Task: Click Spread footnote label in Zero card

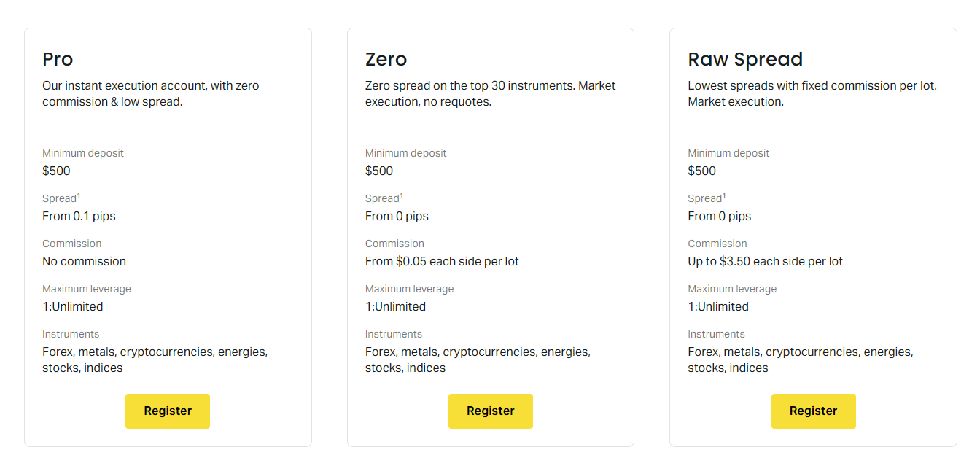Action: click(384, 198)
